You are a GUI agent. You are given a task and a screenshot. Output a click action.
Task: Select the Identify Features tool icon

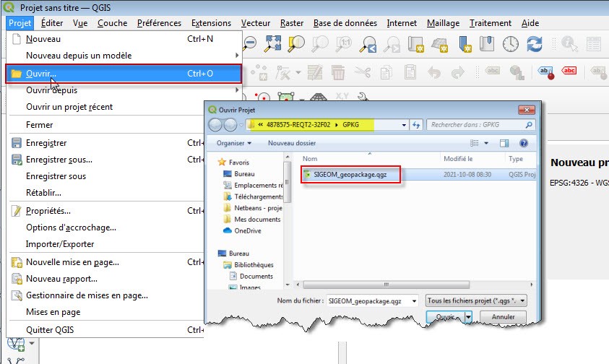tap(569, 44)
